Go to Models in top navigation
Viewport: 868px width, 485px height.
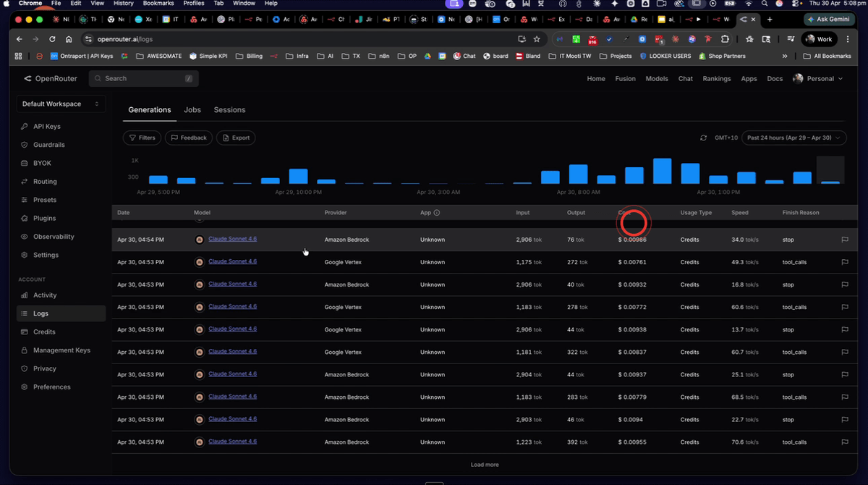(657, 78)
